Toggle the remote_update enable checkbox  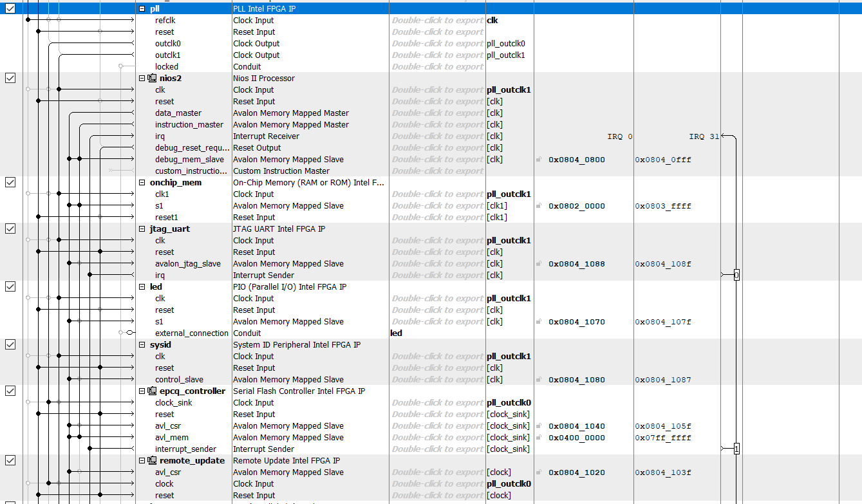pos(10,460)
